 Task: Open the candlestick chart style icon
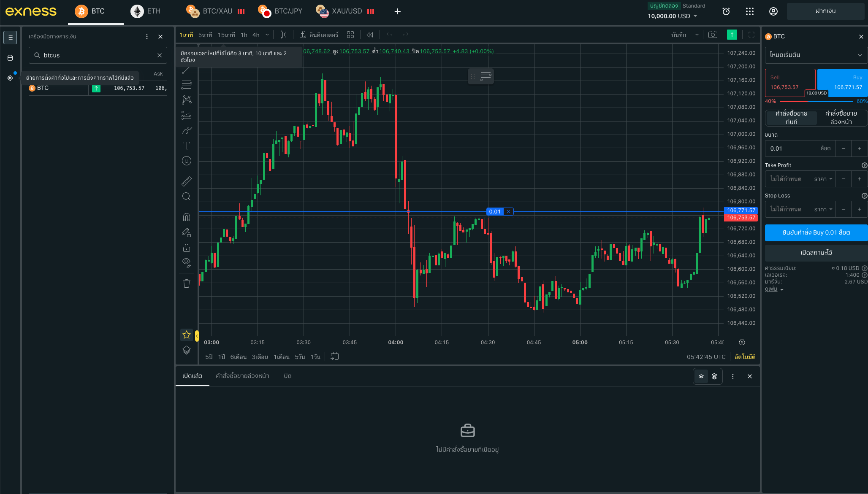[x=283, y=35]
